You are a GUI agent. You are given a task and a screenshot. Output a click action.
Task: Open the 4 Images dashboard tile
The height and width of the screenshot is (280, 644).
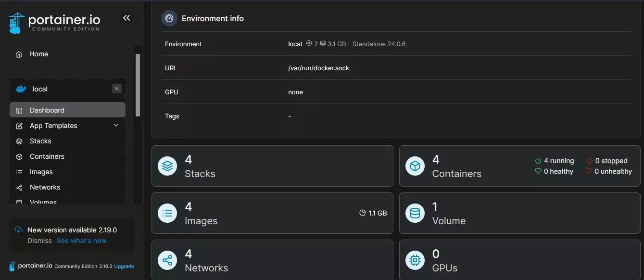pos(272,213)
